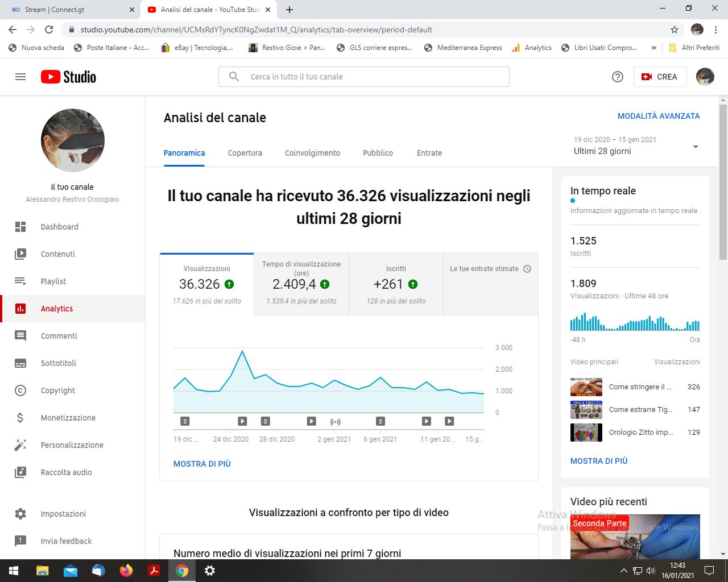The image size is (728, 582).
Task: Click the YouTube Studio logo
Action: click(x=68, y=77)
